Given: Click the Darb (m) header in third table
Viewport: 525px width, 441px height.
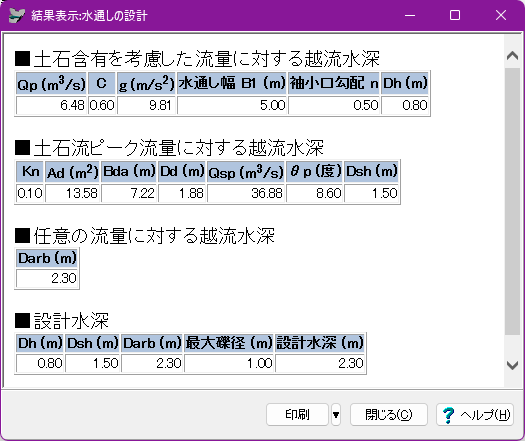Looking at the screenshot, I should pyautogui.click(x=47, y=258).
